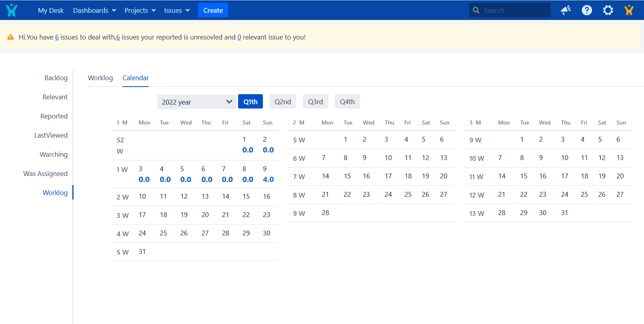The image size is (644, 324).
Task: Select March 16 in week 11 W
Action: click(543, 176)
